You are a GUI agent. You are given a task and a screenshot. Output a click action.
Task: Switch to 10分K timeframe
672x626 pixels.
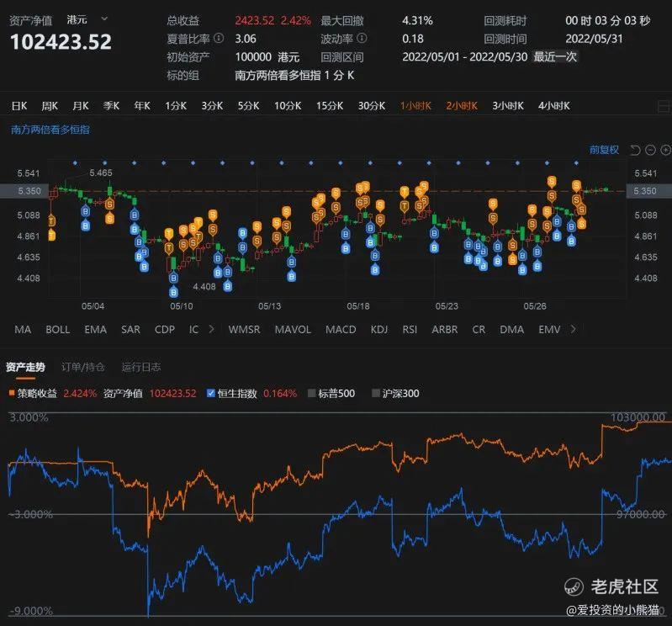[x=288, y=105]
